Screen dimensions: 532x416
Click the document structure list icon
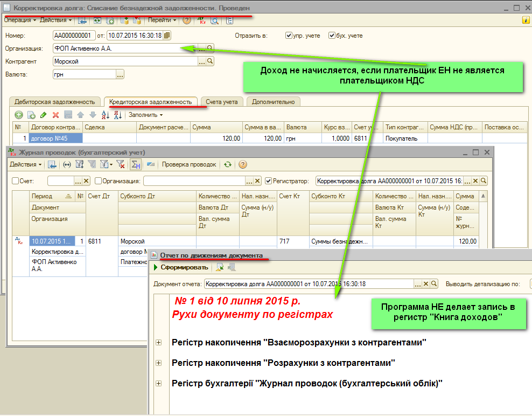coord(230,20)
